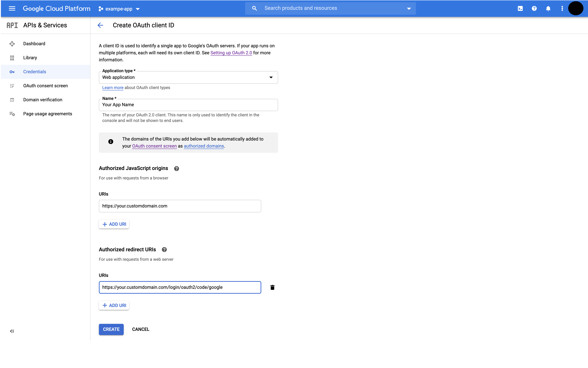Screen dimensions: 588x368
Task: Click the Create OAuth client ID title
Action: pos(143,25)
